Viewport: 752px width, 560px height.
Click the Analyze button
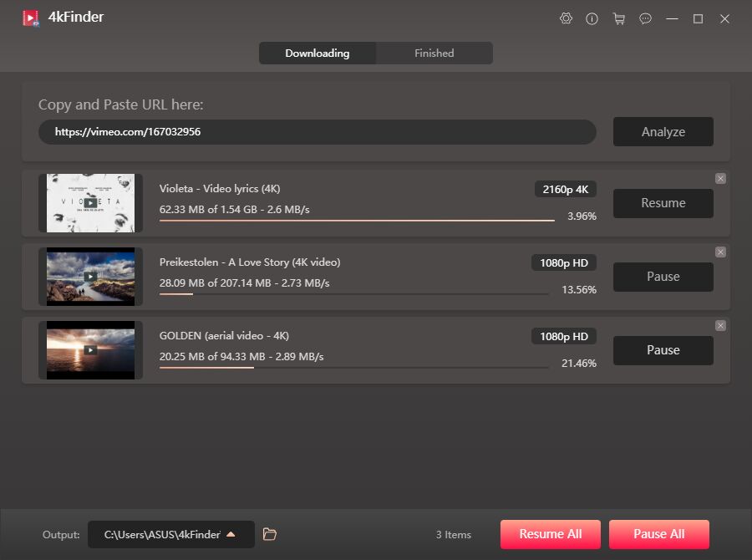pyautogui.click(x=663, y=131)
